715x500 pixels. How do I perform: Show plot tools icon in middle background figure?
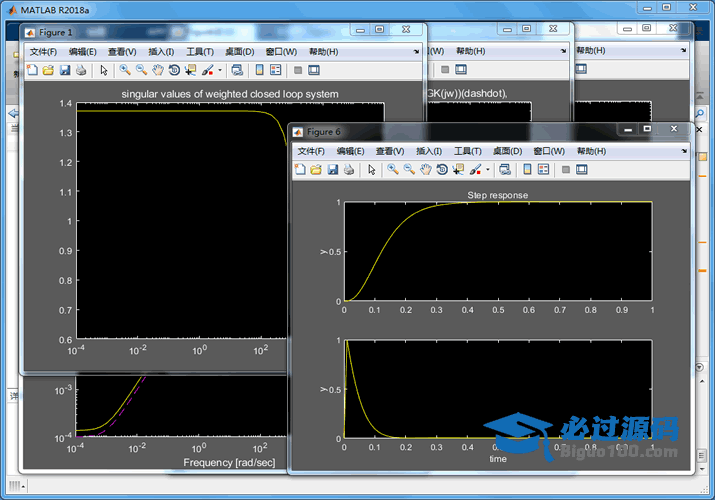pos(461,69)
